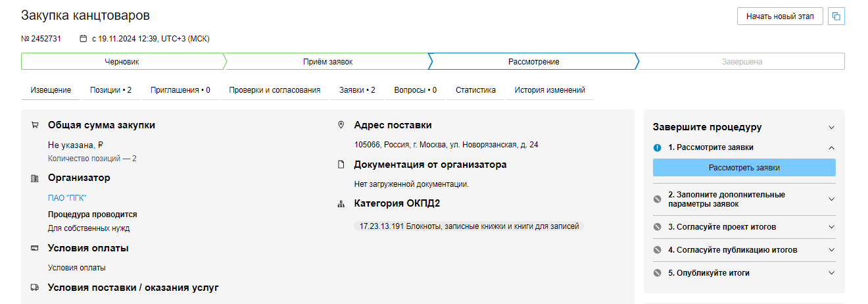Switch to the История изменений tab
Viewport: 868px width, 304px height.
tap(549, 90)
